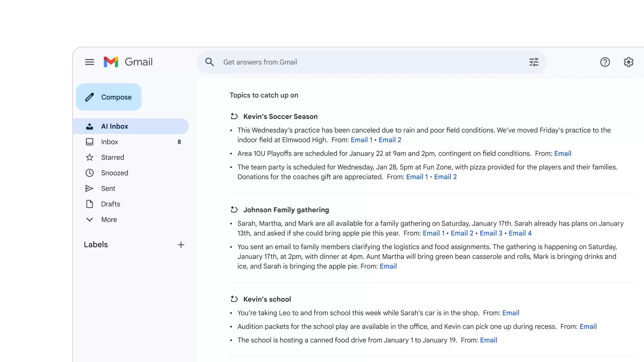Select the AI Inbox tab
This screenshot has width=644, height=362.
114,126
